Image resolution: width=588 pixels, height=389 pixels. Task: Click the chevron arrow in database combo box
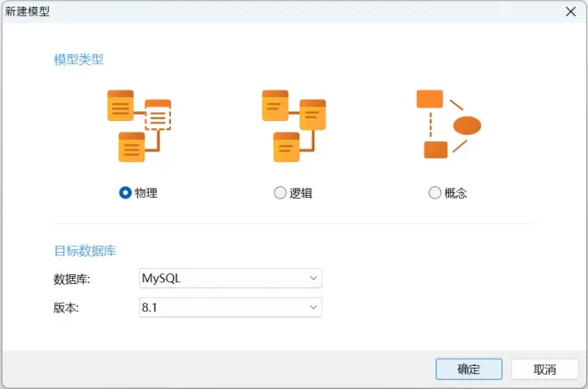point(313,278)
